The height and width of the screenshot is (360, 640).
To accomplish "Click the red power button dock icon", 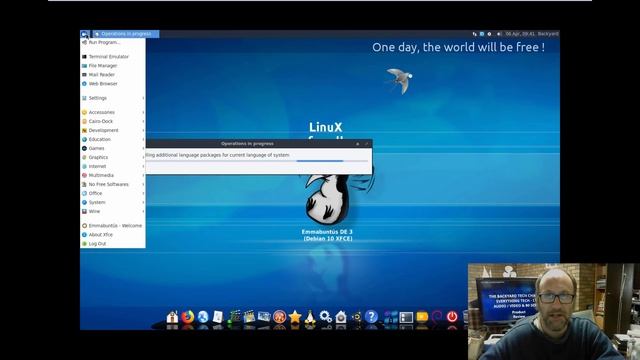I will pos(452,317).
